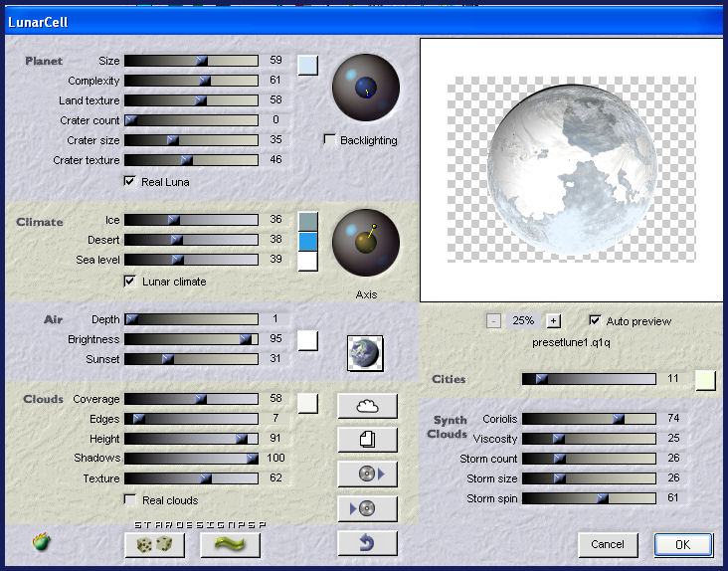
Task: Click the blue undo arrow button
Action: (367, 543)
